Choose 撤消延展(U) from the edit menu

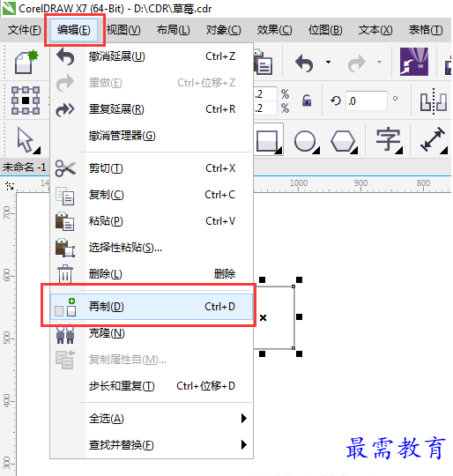[x=152, y=56]
